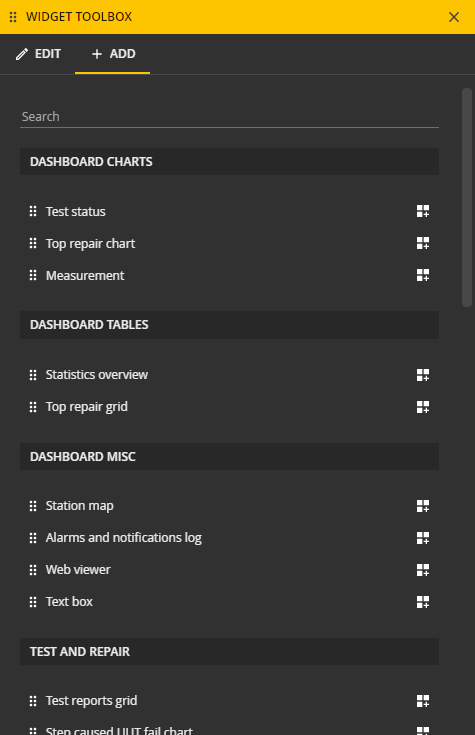Click add icon for Top repair grid

pos(422,407)
